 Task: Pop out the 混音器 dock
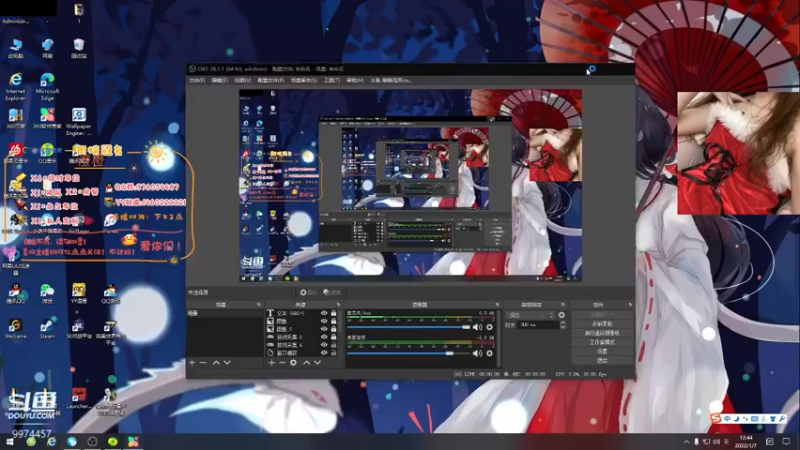(497, 305)
